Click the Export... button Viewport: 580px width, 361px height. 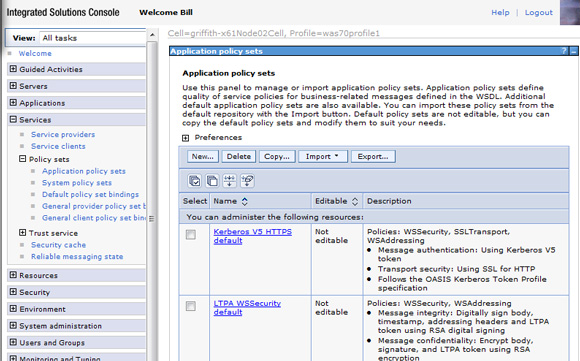pyautogui.click(x=373, y=156)
